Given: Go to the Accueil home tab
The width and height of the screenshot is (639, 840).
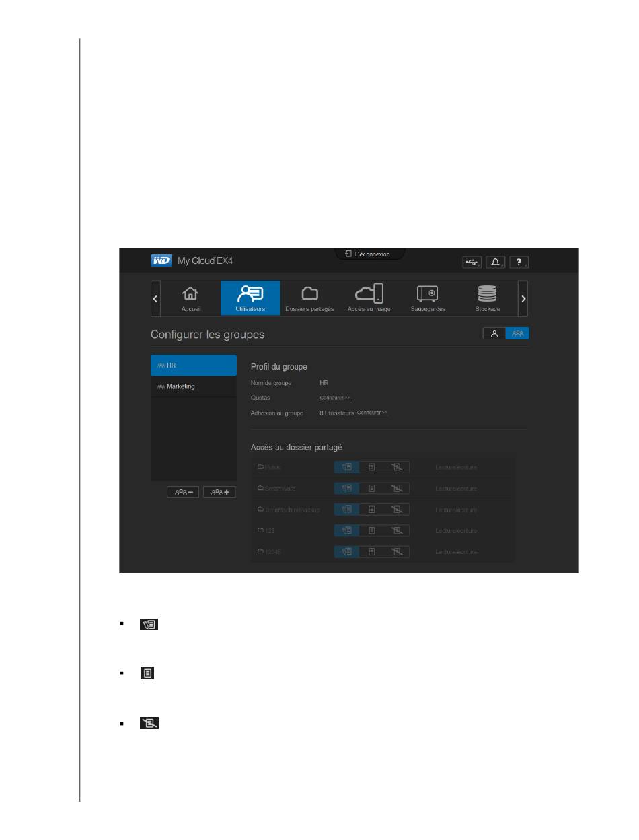Looking at the screenshot, I should pyautogui.click(x=191, y=298).
